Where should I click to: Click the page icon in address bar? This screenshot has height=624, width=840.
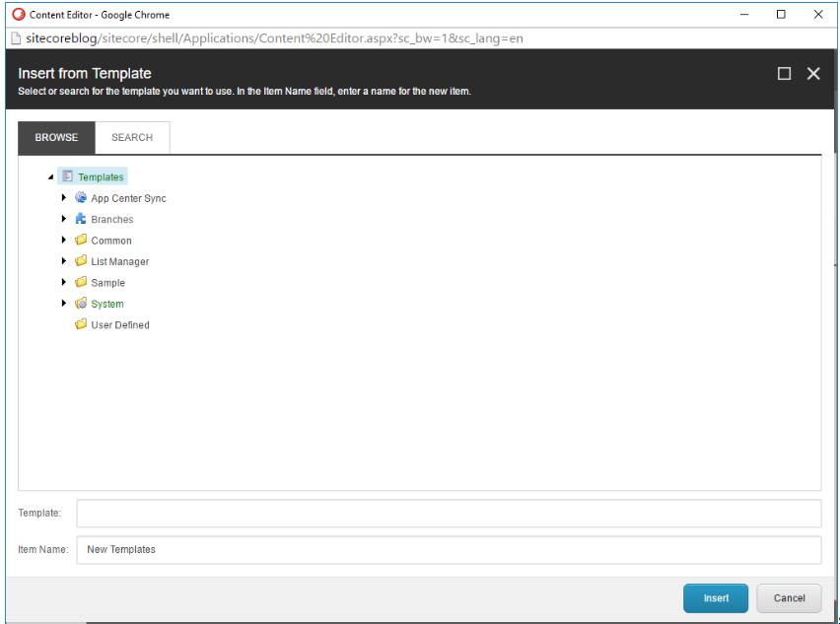coord(16,38)
